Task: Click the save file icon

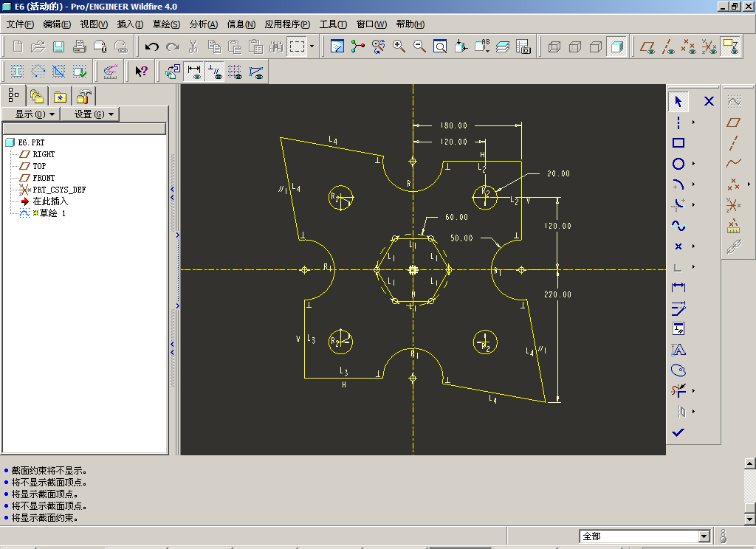Action: pos(58,46)
